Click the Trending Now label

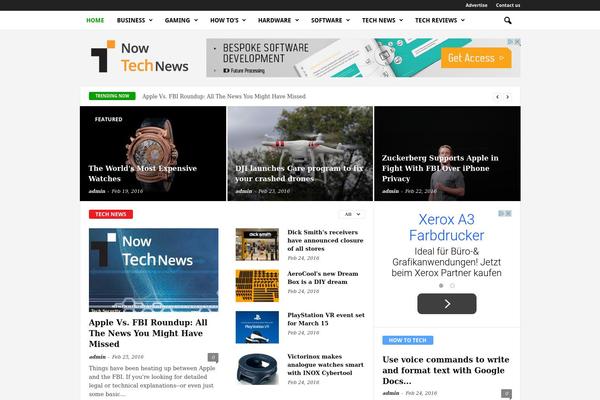point(112,96)
